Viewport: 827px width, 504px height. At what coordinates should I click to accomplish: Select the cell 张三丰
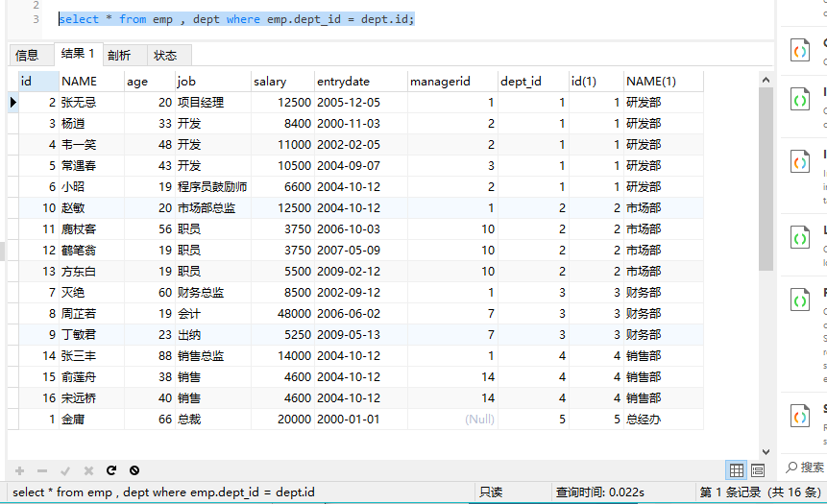point(92,356)
